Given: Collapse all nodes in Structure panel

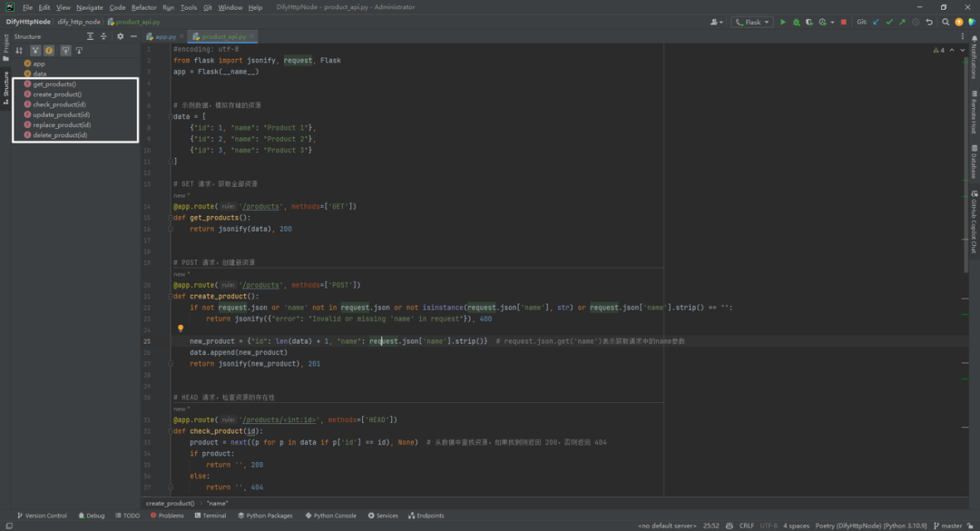Looking at the screenshot, I should (103, 36).
